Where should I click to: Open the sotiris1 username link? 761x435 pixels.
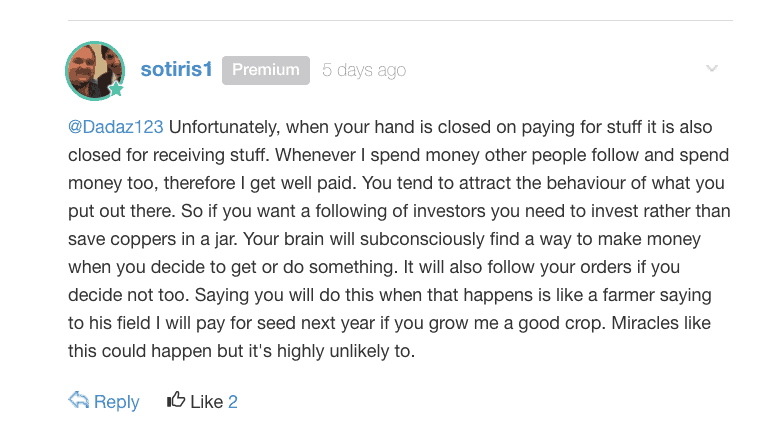click(x=176, y=69)
